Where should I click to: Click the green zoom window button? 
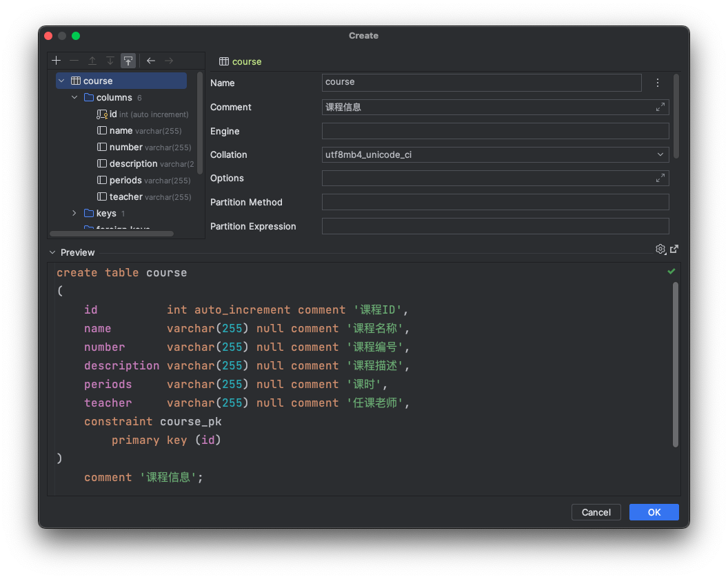point(76,36)
